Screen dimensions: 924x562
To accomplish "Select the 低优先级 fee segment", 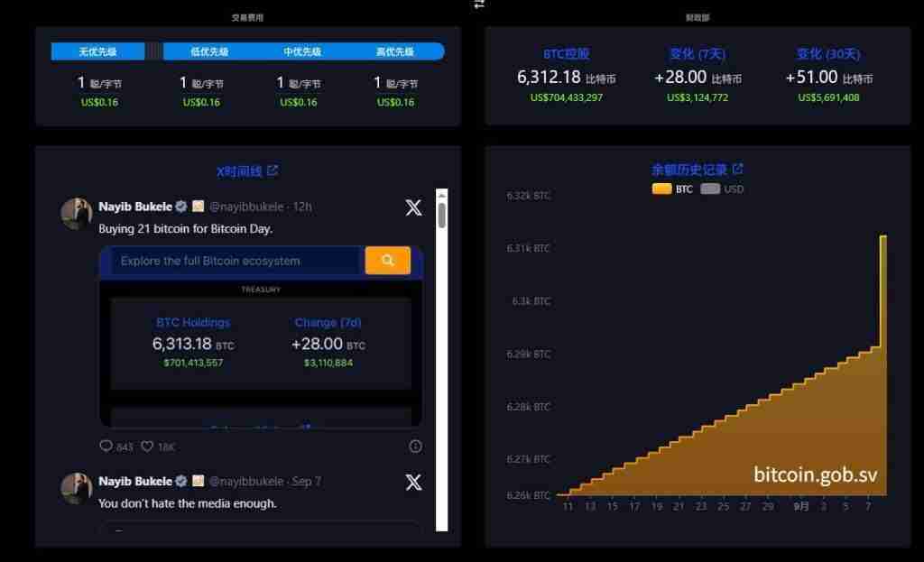I will [209, 51].
